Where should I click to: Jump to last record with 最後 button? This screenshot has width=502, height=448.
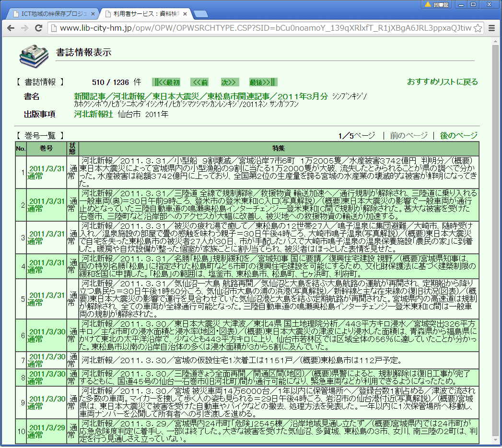263,82
